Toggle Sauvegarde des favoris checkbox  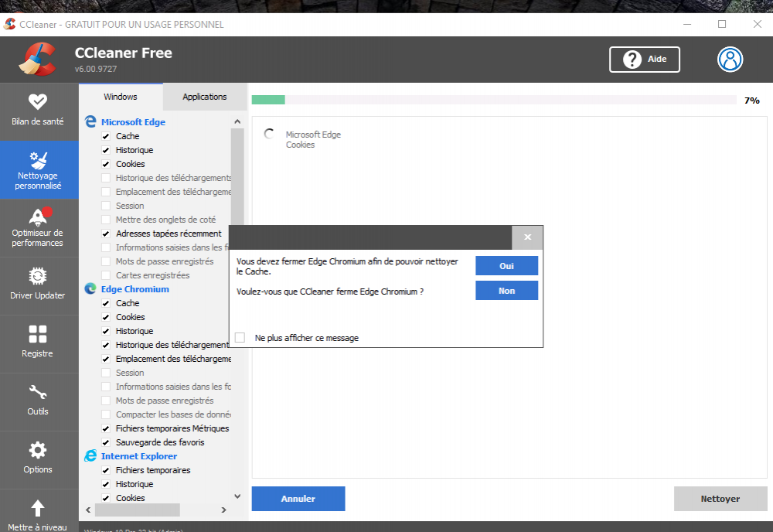(x=105, y=442)
